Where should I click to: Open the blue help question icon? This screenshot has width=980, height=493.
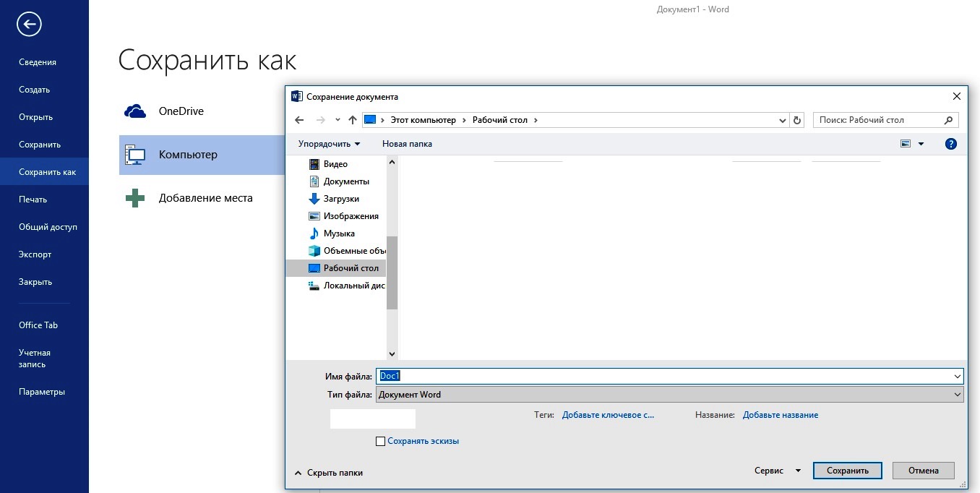[951, 144]
